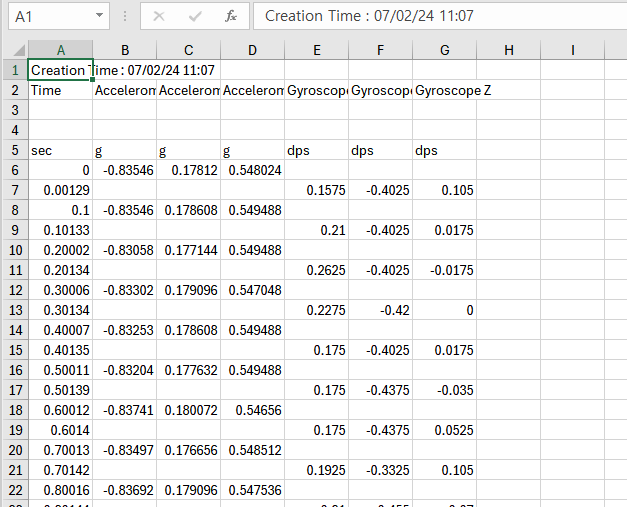
Task: Click cell with value 0.547048
Action: (253, 290)
